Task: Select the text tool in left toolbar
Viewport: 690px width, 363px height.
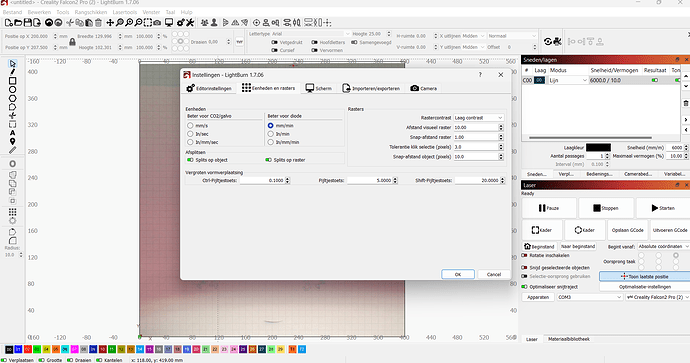Action: pos(12,133)
